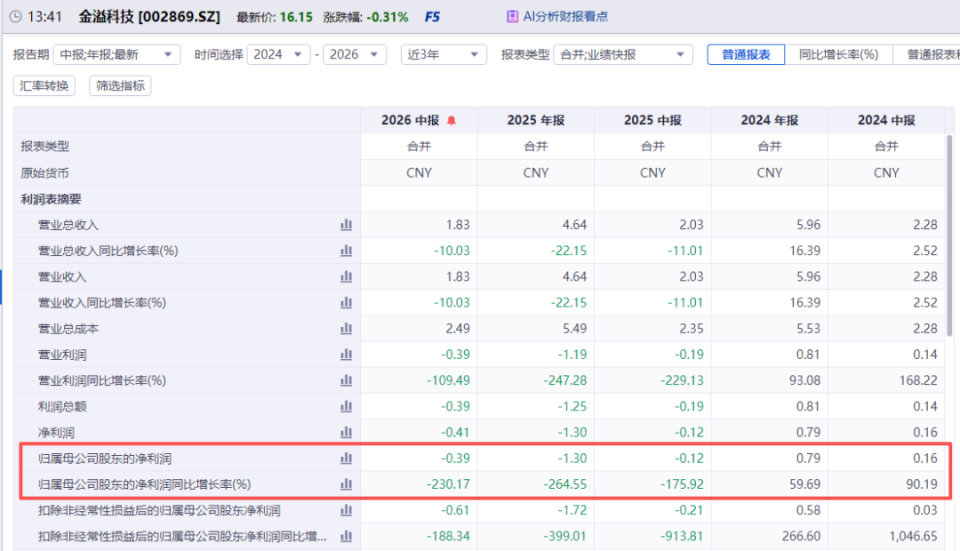Click the 2025 年报 column header
The width and height of the screenshot is (960, 551).
pyautogui.click(x=536, y=120)
